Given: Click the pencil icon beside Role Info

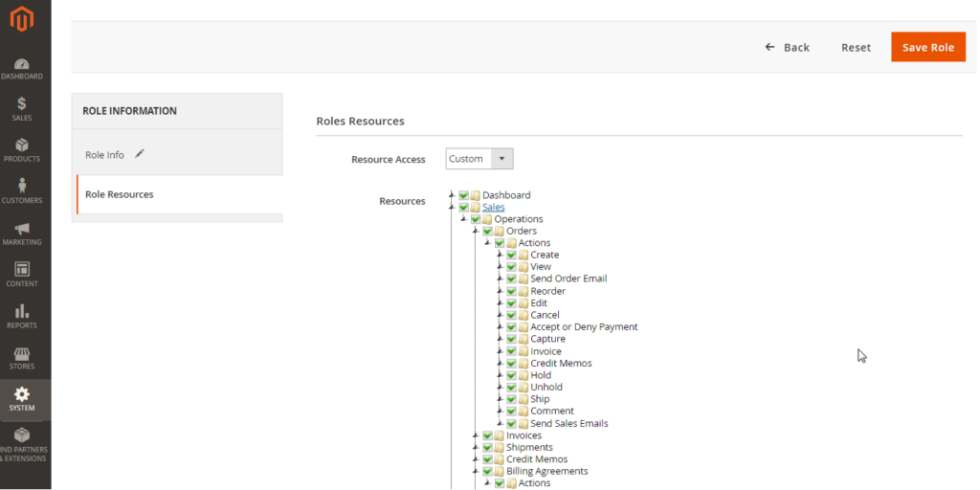Looking at the screenshot, I should (x=140, y=154).
